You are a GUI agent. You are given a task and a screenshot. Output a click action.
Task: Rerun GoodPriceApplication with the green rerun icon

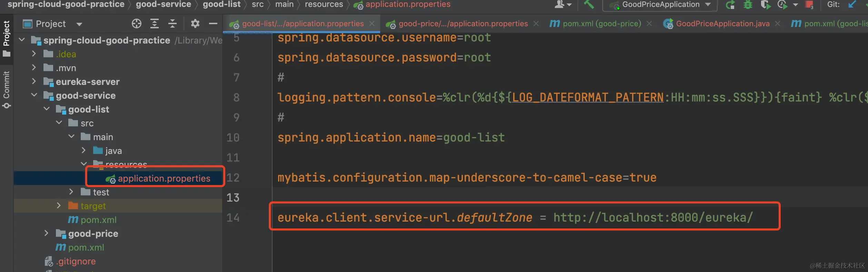click(730, 5)
